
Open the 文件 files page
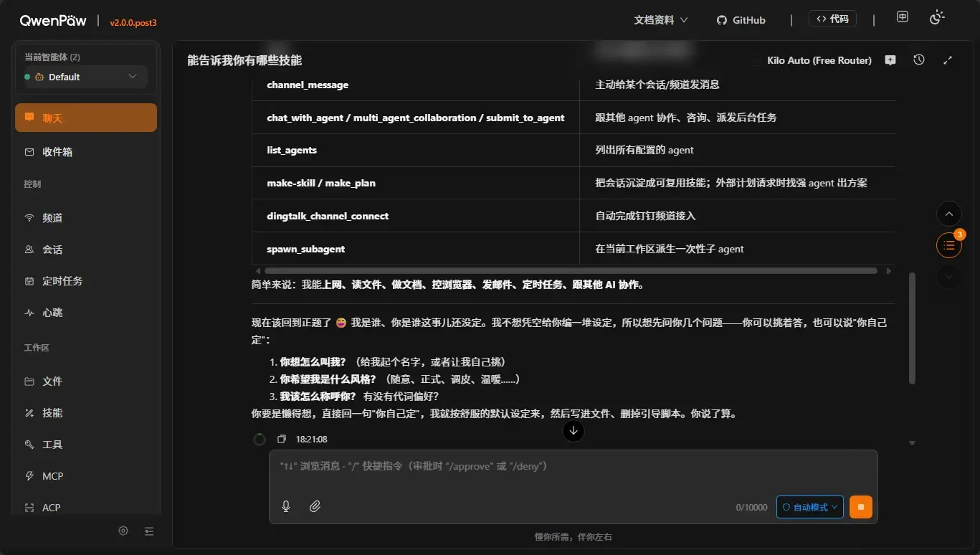[86, 381]
